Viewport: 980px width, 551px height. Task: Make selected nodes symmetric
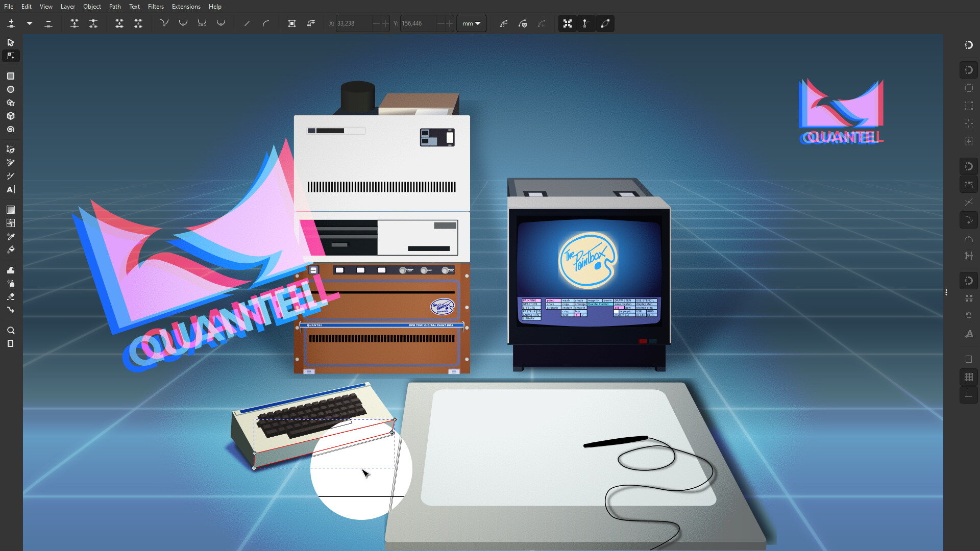pos(202,23)
